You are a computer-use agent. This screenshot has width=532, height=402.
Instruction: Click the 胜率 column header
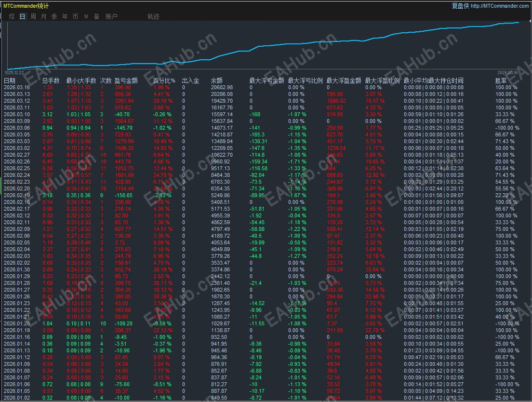click(501, 80)
